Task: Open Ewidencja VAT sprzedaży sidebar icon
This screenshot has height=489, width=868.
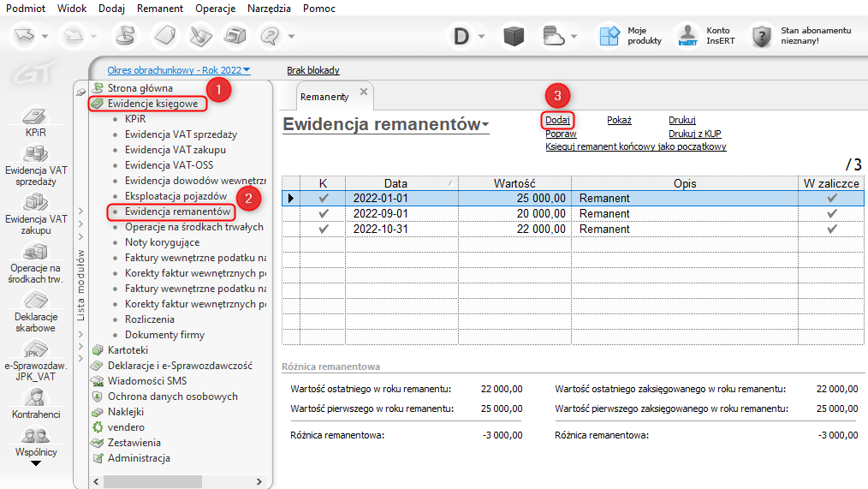Action: click(35, 154)
